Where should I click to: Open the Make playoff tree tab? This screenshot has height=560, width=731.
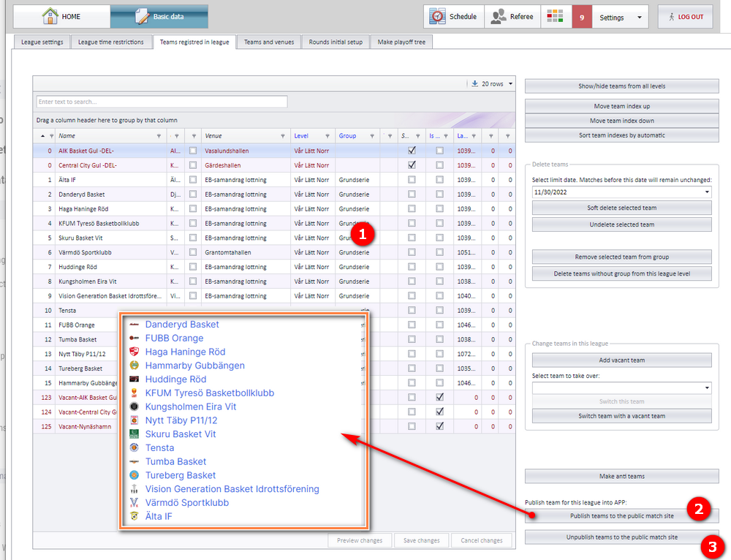tap(401, 42)
